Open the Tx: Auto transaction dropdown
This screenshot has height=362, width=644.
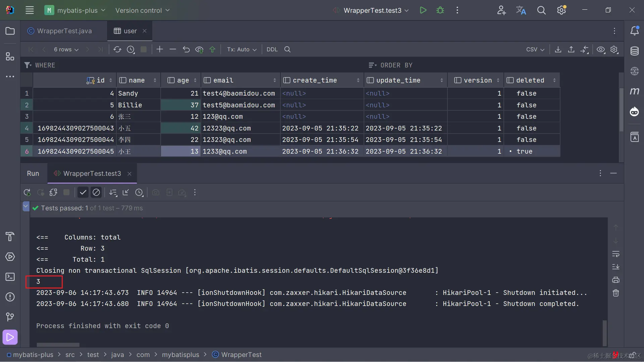point(241,49)
